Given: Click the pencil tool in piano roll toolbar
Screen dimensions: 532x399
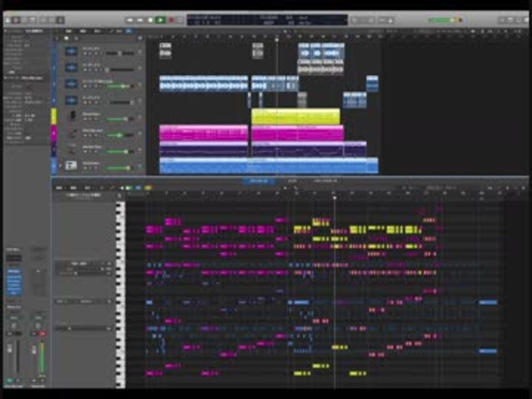Looking at the screenshot, I should [x=111, y=188].
